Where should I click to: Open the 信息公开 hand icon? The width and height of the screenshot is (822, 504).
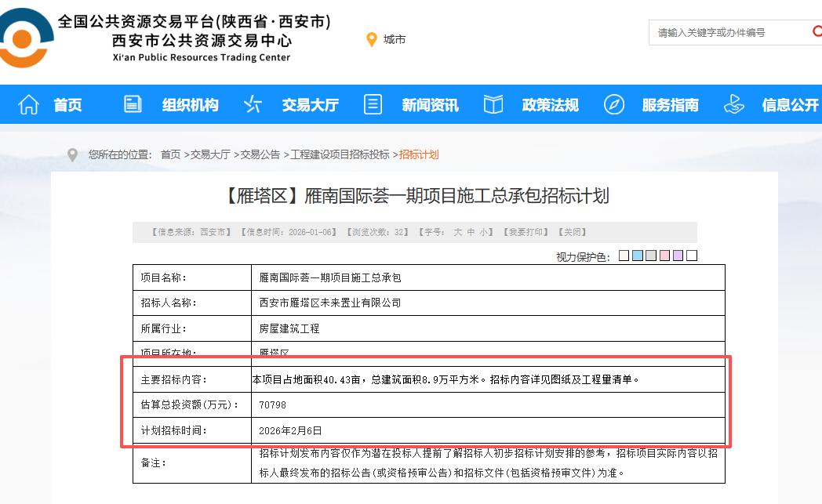[x=733, y=103]
